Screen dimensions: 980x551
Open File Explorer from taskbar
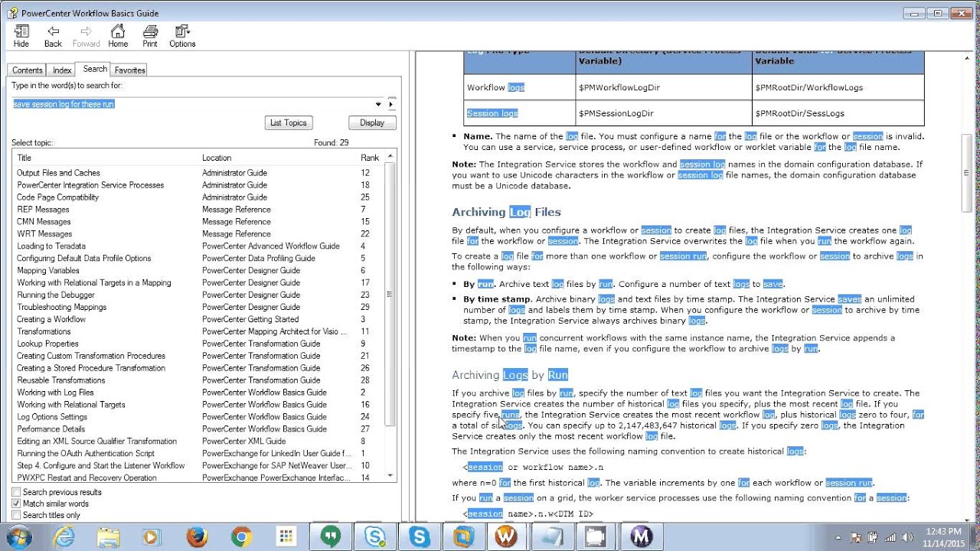108,536
